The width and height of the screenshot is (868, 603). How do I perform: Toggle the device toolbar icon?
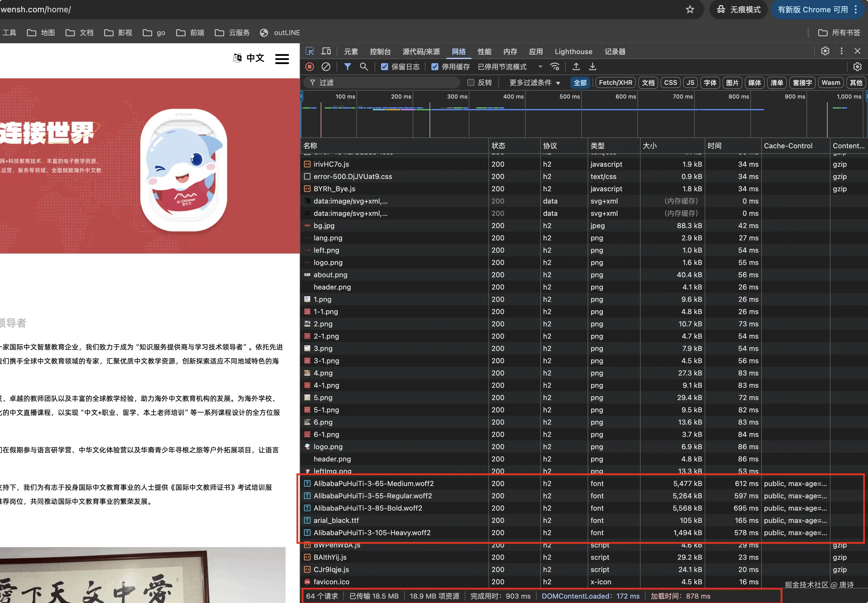[x=326, y=51]
